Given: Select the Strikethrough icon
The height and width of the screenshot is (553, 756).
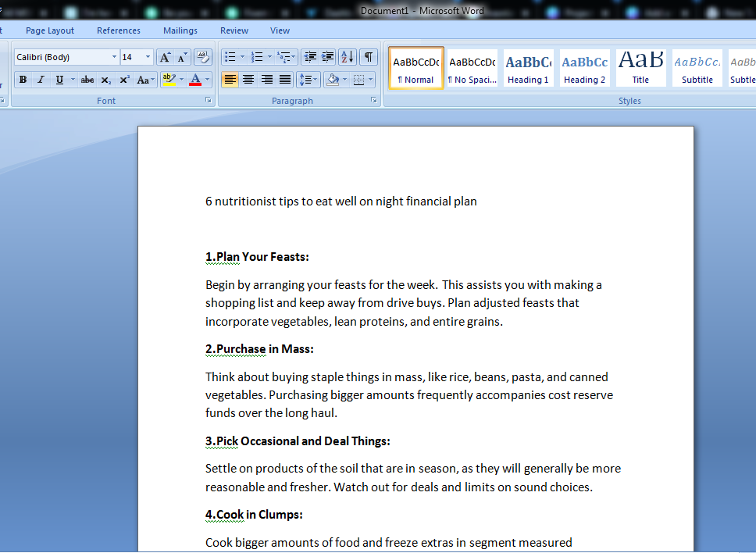Looking at the screenshot, I should pyautogui.click(x=87, y=79).
